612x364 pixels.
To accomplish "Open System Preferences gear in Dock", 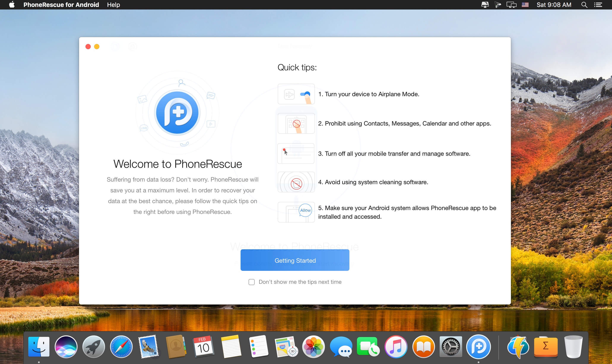I will pyautogui.click(x=451, y=347).
